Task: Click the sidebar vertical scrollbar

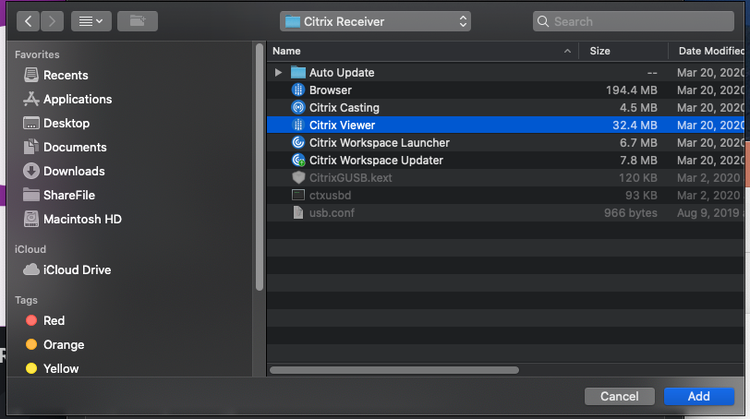Action: point(259,167)
